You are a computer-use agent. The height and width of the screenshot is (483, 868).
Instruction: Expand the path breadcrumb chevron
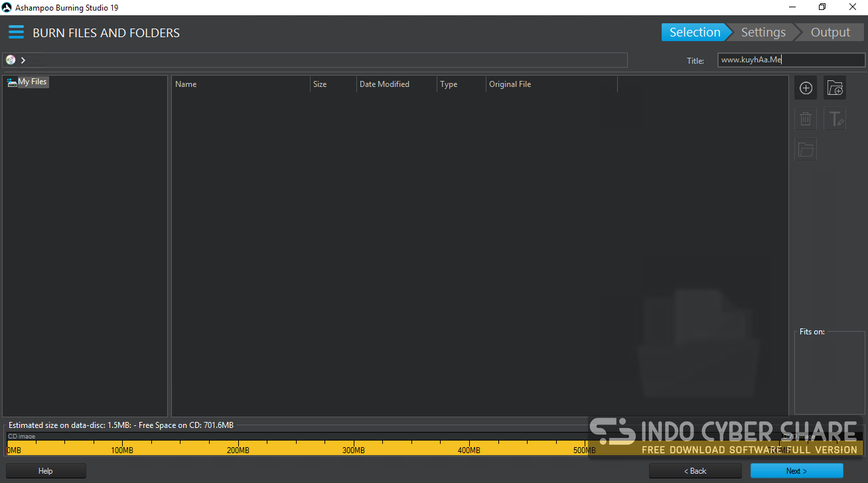[x=23, y=60]
